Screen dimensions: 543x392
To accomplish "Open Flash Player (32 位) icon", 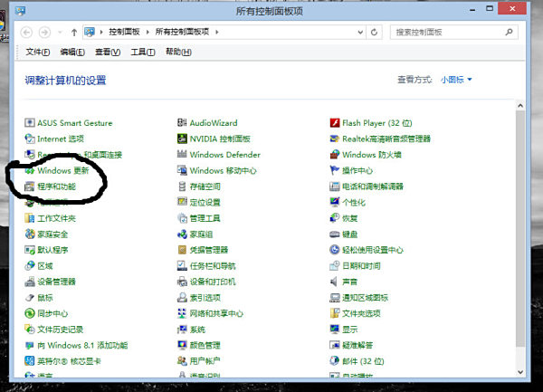I will click(x=335, y=122).
